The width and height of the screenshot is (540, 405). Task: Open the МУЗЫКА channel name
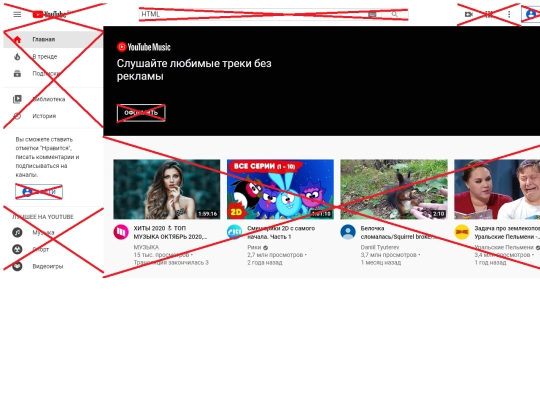[x=146, y=247]
